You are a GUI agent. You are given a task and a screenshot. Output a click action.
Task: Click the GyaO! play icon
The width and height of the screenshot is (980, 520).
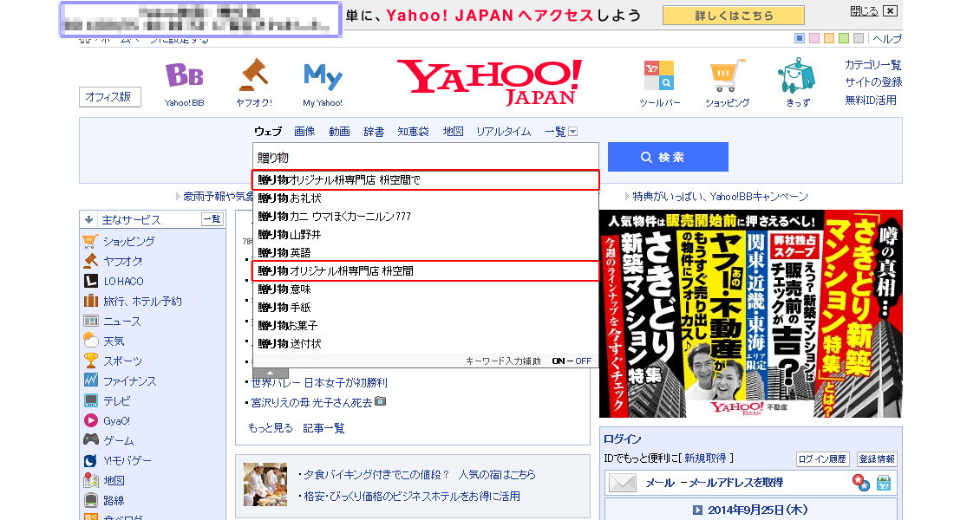point(90,420)
